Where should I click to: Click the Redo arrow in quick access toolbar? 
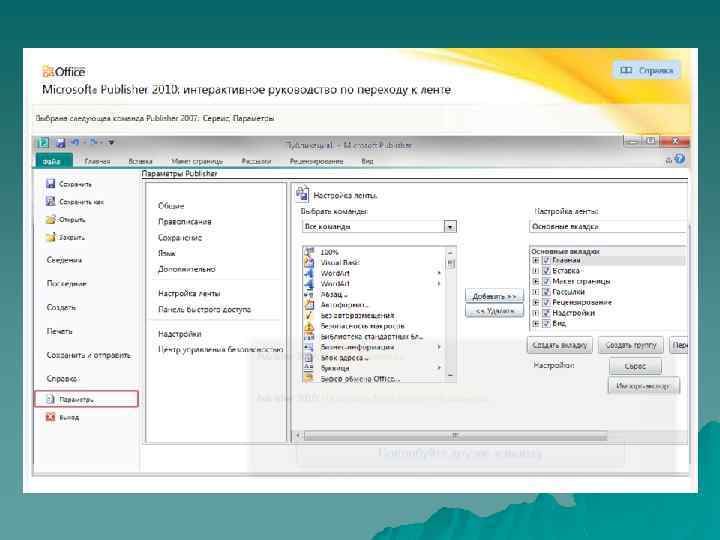pos(94,142)
